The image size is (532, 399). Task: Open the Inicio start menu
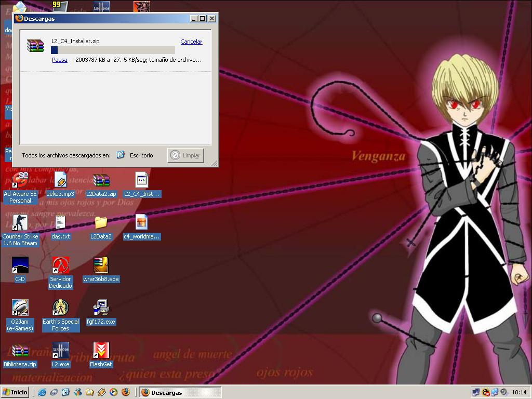coord(15,392)
